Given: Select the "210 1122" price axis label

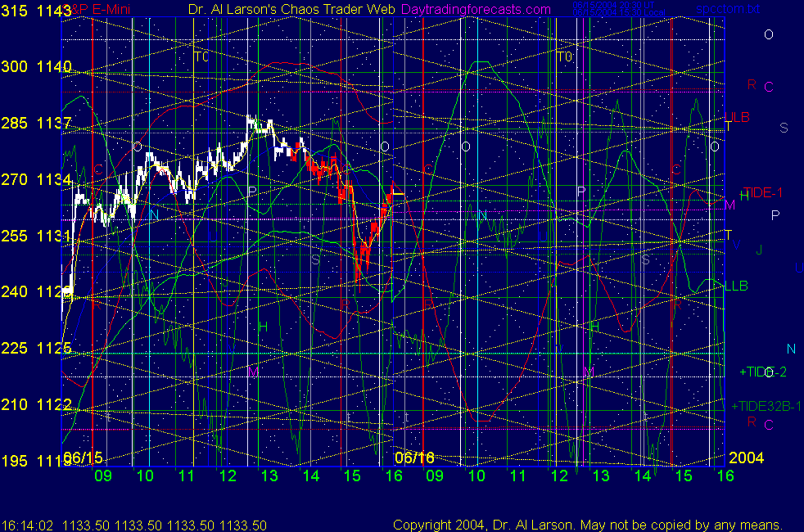Looking at the screenshot, I should (36, 404).
